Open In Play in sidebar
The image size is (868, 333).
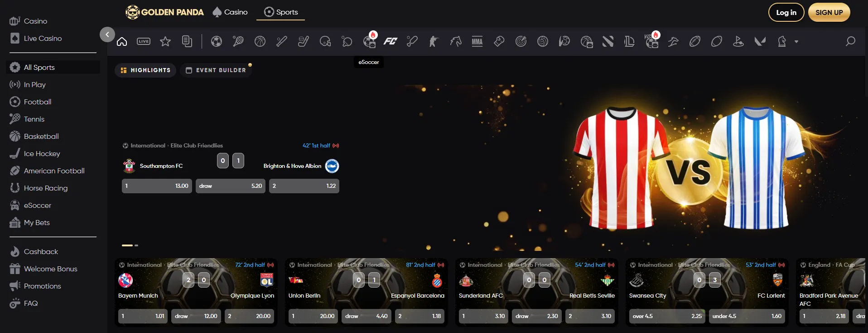tap(53, 84)
